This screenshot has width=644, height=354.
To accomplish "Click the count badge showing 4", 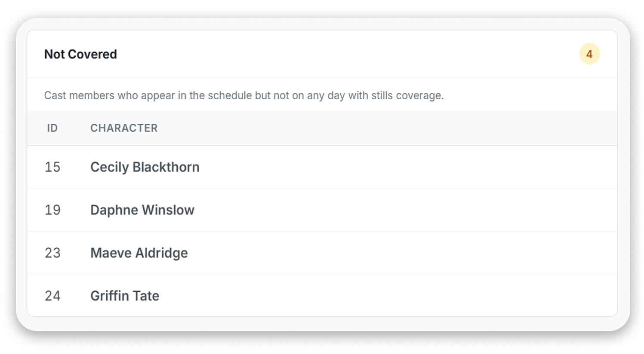I will point(589,54).
